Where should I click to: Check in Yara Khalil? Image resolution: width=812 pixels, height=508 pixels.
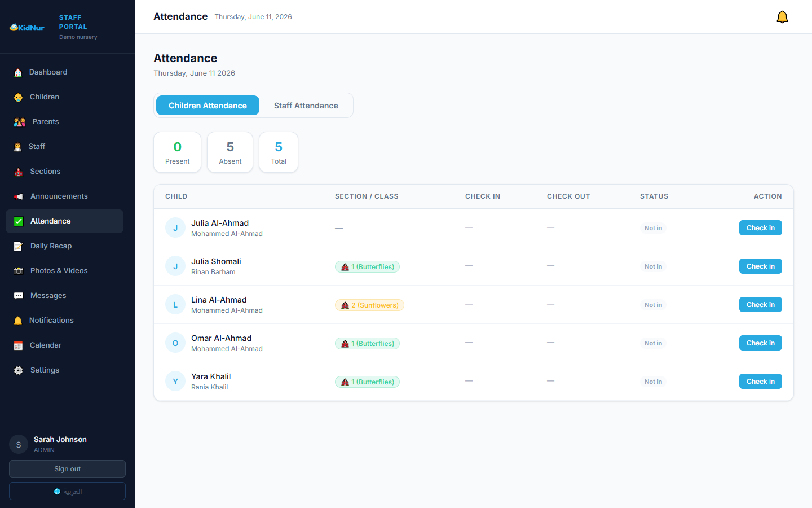[x=760, y=382]
